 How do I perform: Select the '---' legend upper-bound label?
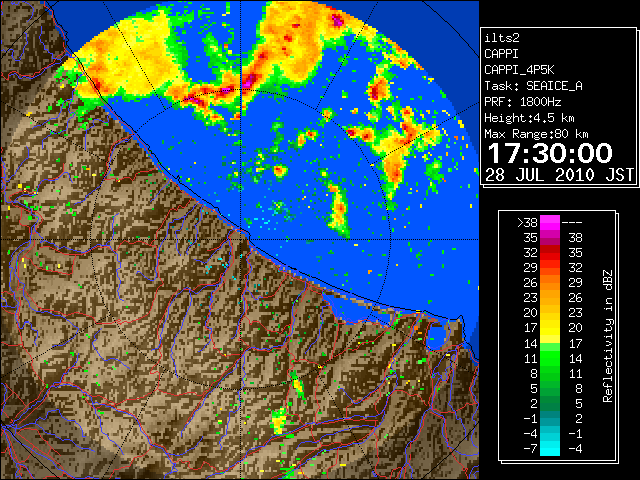click(572, 222)
